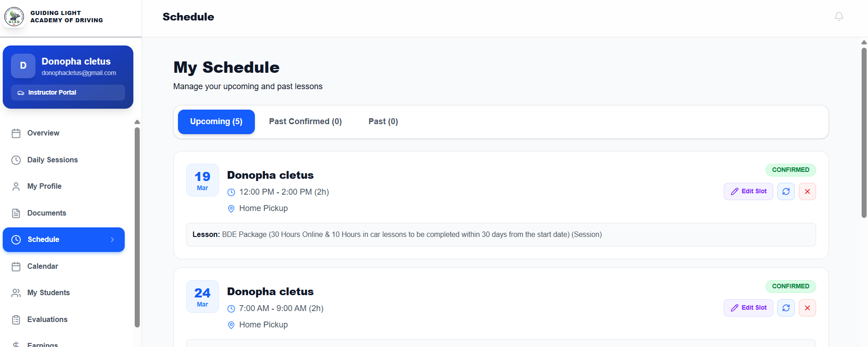Switch to the Past Confirmed (0) tab
Image resolution: width=868 pixels, height=347 pixels.
305,121
